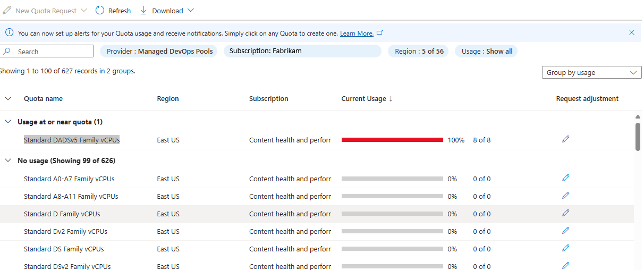Click the 100% percentage value

tap(456, 140)
